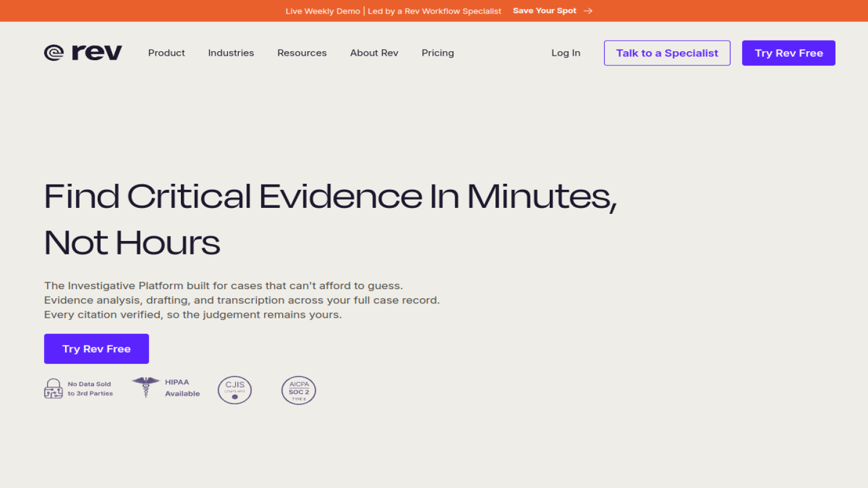Click the No Data Sold lock icon

point(53,389)
